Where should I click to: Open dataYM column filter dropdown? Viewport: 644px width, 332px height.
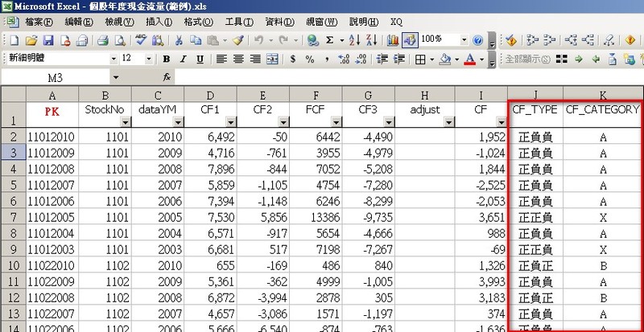(178, 122)
